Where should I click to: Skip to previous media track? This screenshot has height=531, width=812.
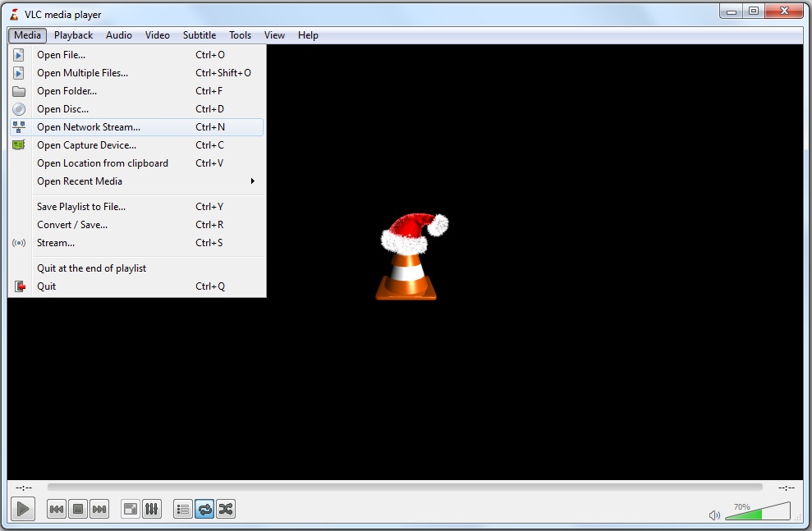point(57,510)
